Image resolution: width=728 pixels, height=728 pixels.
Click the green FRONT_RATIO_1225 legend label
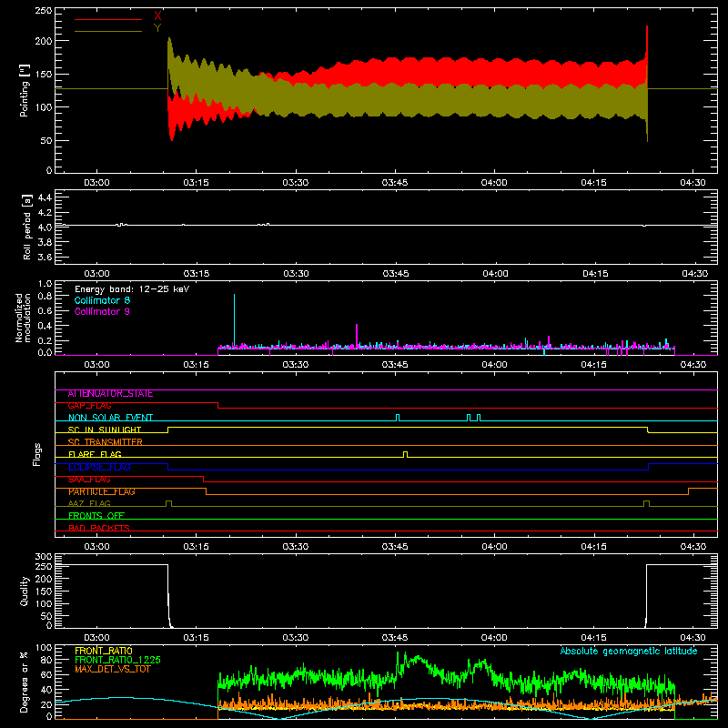(x=118, y=660)
